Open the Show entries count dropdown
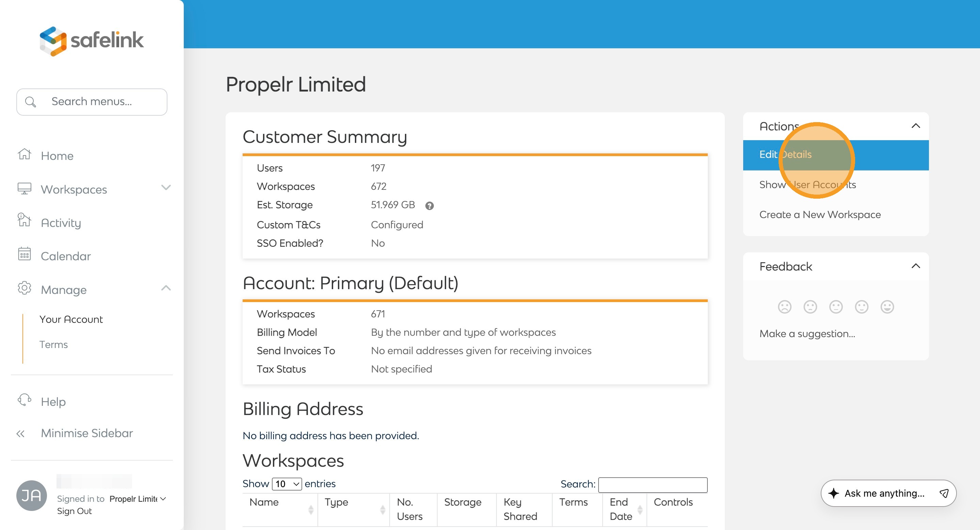Screen dimensions: 980x530 coord(287,484)
